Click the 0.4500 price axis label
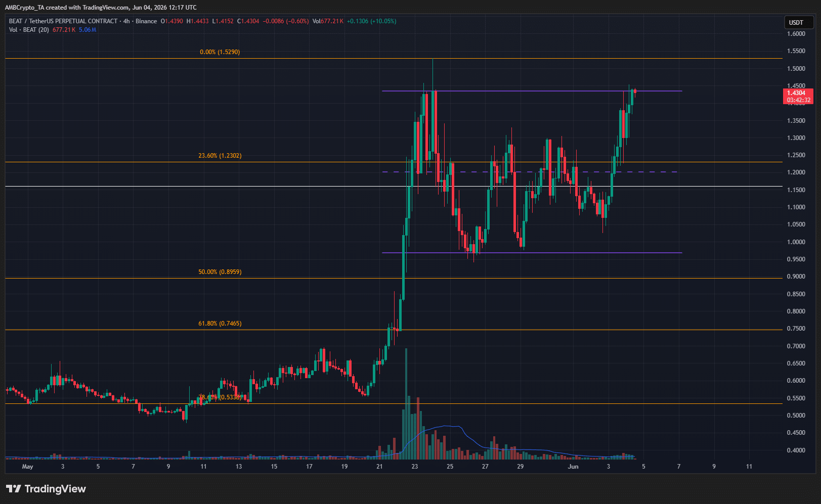Screen dimensions: 821x504 click(x=796, y=433)
